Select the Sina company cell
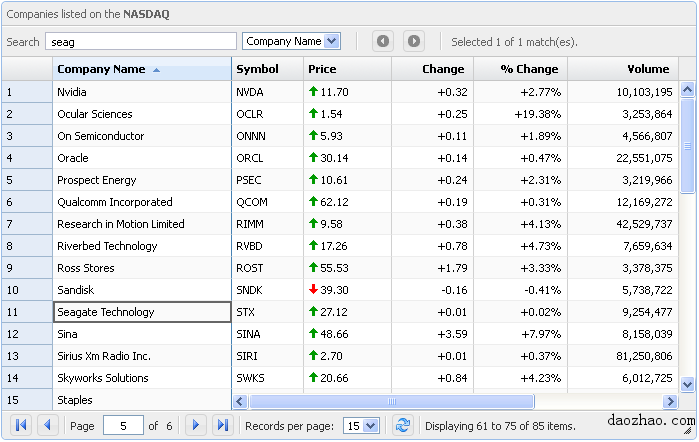This screenshot has height=442, width=699. point(142,334)
